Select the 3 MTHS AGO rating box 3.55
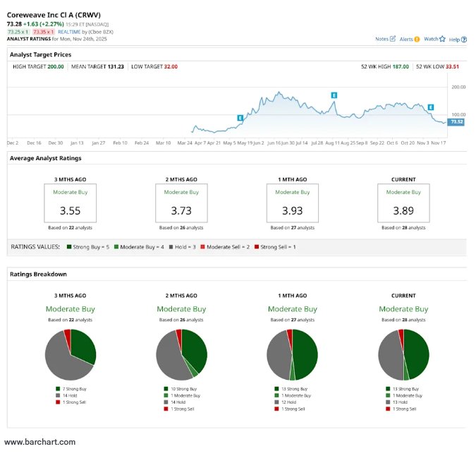Image resolution: width=476 pixels, height=456 pixels. tap(70, 203)
